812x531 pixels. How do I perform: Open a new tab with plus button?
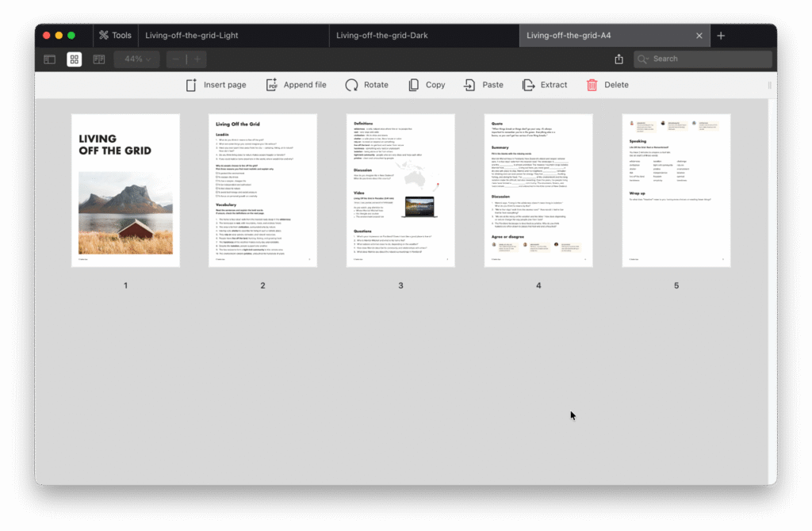(x=721, y=36)
